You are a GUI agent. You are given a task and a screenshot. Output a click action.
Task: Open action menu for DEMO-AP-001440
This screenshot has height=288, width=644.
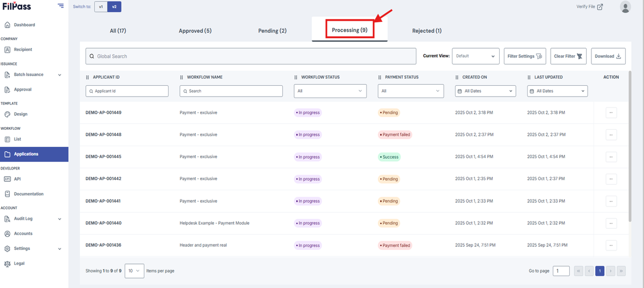coord(611,223)
